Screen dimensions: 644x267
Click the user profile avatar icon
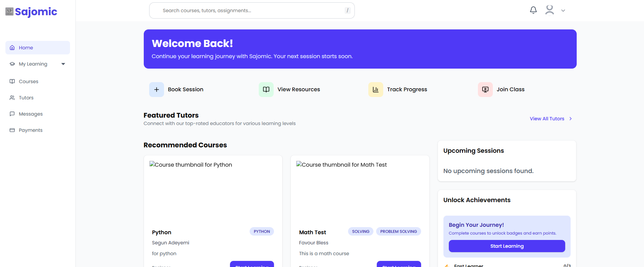coord(550,10)
